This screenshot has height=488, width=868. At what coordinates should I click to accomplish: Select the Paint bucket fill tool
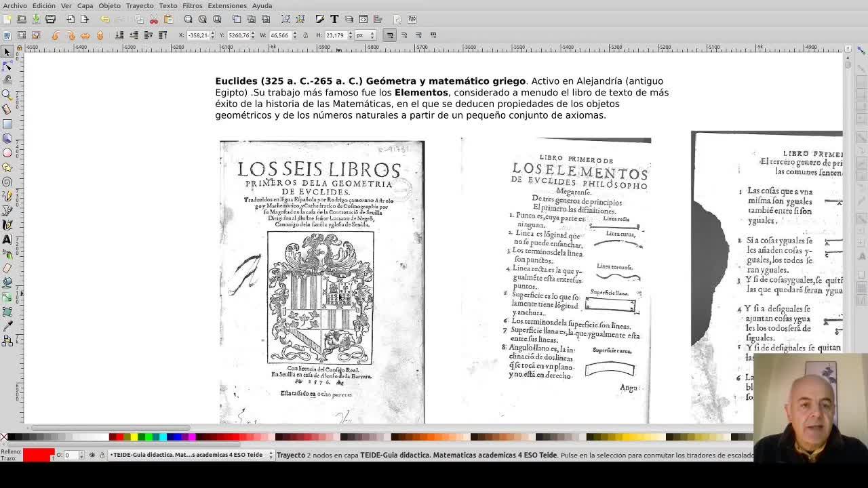(x=7, y=283)
